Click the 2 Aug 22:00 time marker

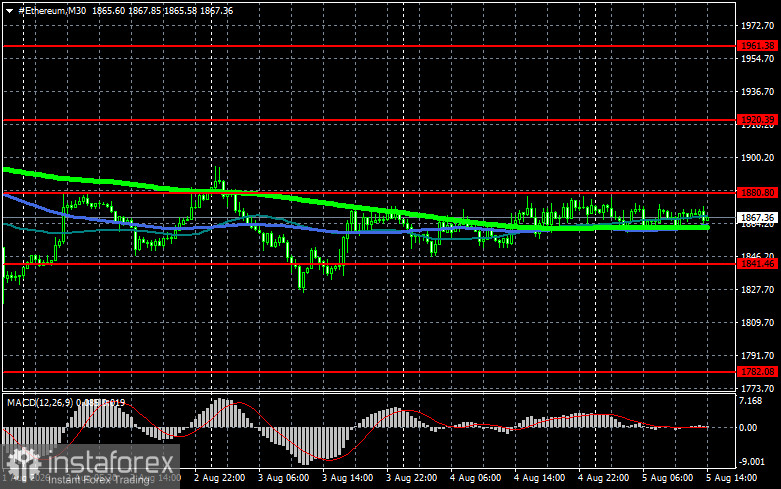[220, 478]
